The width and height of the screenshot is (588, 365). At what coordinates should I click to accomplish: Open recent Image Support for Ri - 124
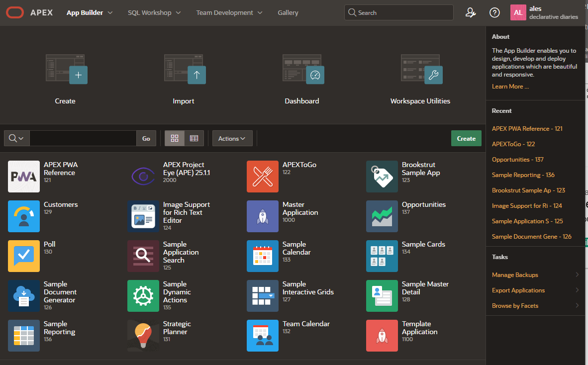pos(527,205)
